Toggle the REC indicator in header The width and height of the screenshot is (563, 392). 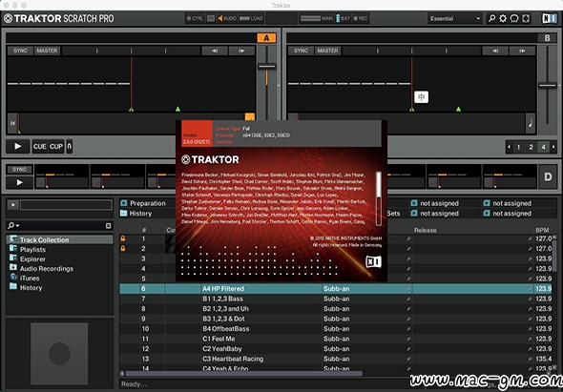click(361, 18)
